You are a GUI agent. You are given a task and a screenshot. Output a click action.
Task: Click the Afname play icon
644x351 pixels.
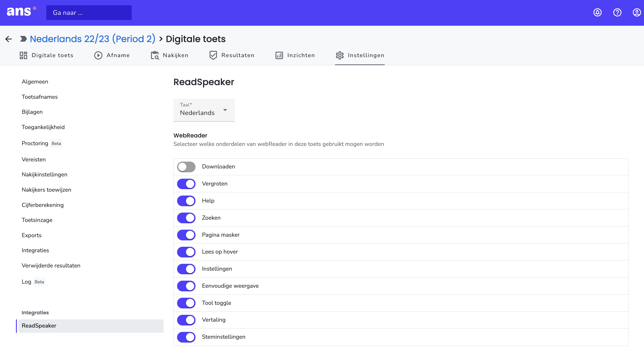(x=98, y=55)
